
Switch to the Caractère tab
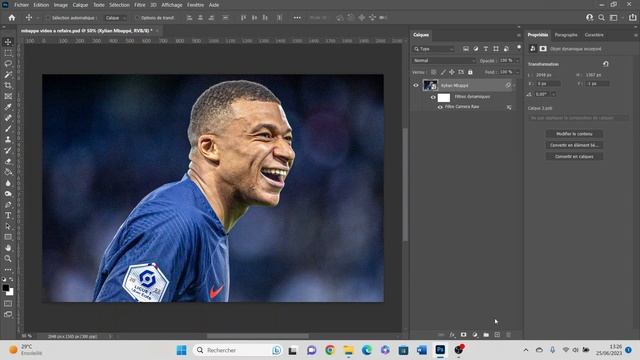[594, 35]
